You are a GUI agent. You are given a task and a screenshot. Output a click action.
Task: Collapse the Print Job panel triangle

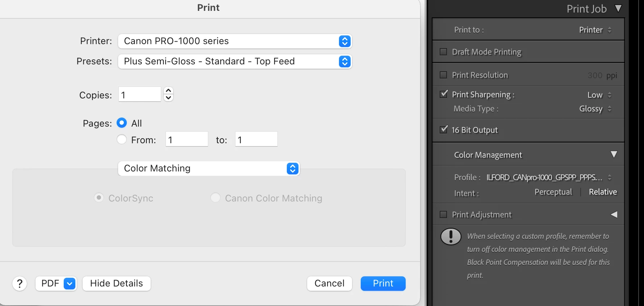coord(618,8)
